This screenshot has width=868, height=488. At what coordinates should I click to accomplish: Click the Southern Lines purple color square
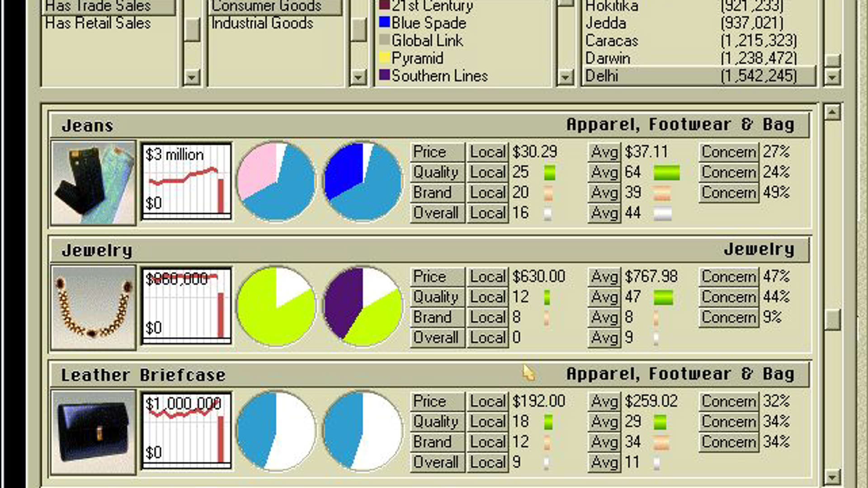(384, 75)
